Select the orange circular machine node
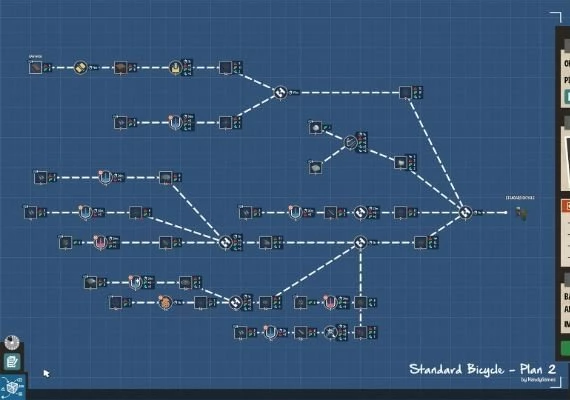This screenshot has width=570, height=400. tap(165, 303)
